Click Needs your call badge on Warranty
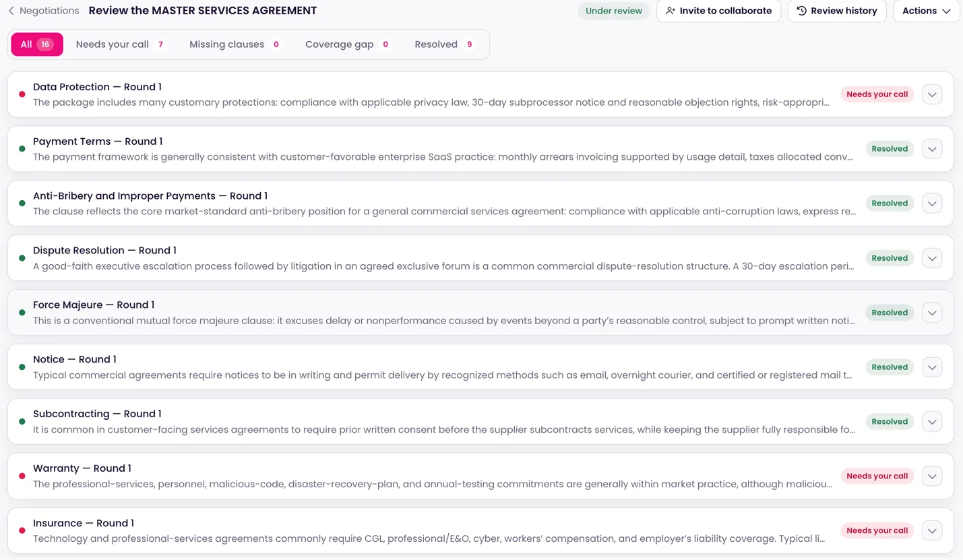 coord(877,476)
